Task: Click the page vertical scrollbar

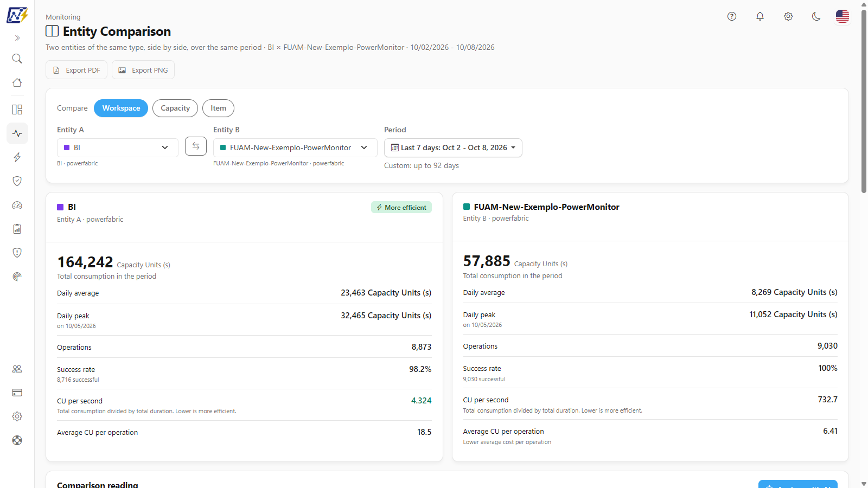Action: point(864,101)
